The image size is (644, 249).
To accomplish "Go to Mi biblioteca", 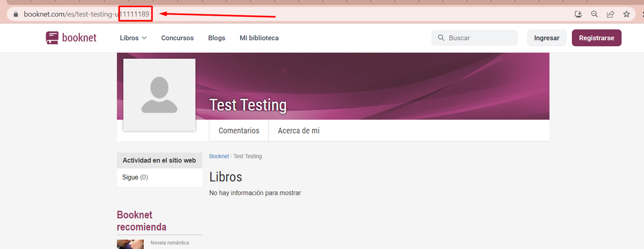I will click(x=259, y=38).
